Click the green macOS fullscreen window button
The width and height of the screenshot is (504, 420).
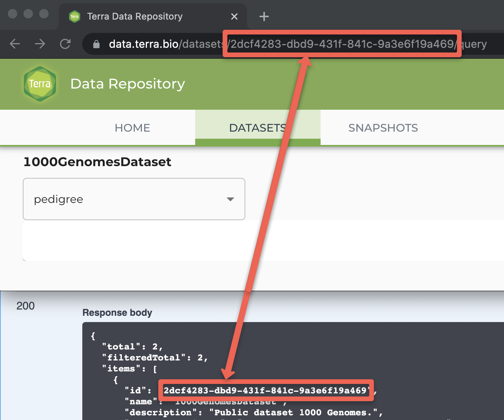(44, 14)
